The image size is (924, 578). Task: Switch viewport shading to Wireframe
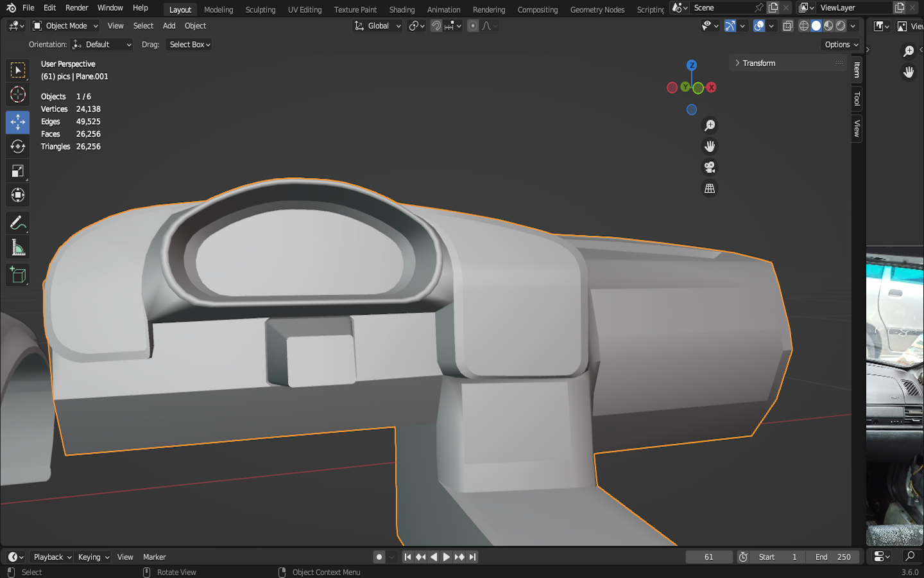(x=804, y=26)
